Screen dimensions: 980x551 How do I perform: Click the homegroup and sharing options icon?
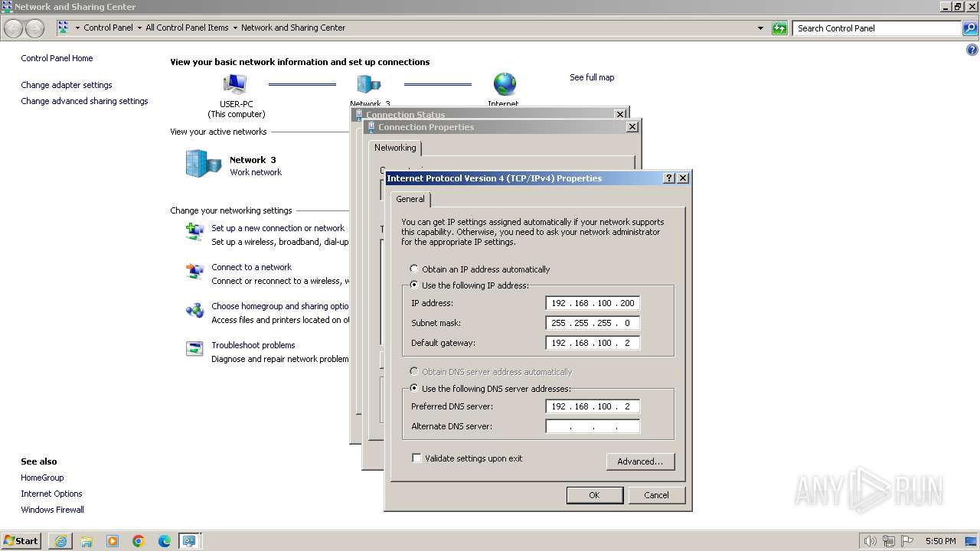tap(195, 310)
